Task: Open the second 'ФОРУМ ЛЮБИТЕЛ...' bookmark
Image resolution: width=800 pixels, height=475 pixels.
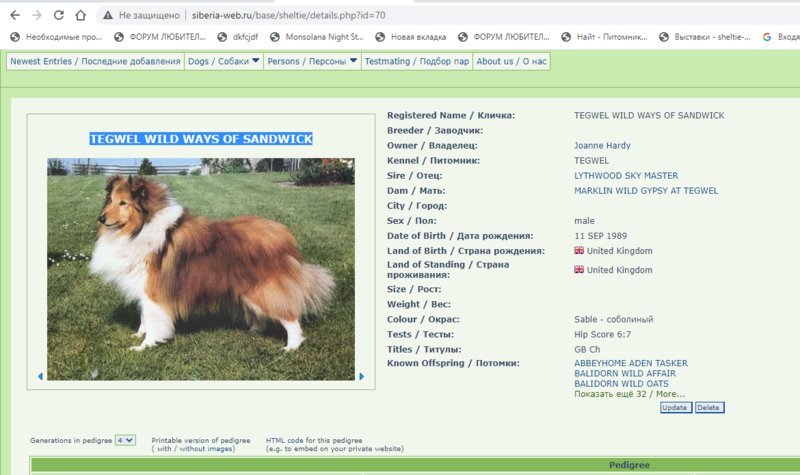Action: [x=504, y=37]
